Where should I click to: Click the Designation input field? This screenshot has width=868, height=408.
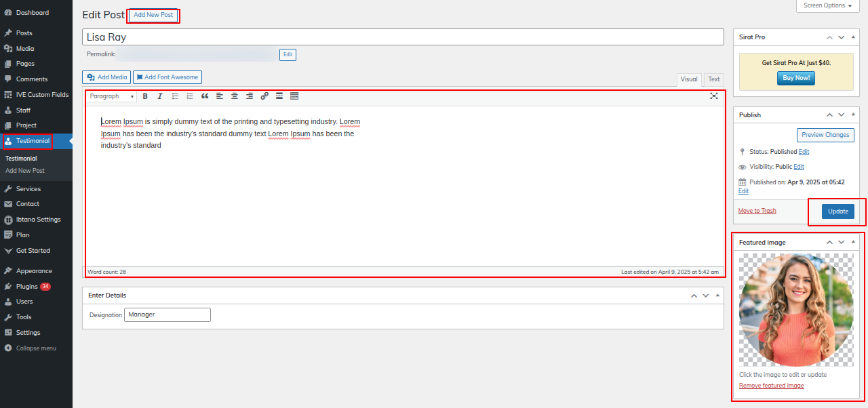point(167,314)
